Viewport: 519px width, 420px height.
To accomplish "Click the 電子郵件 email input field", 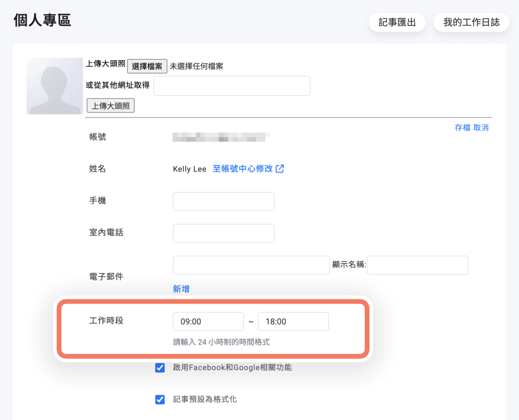I will pyautogui.click(x=251, y=265).
